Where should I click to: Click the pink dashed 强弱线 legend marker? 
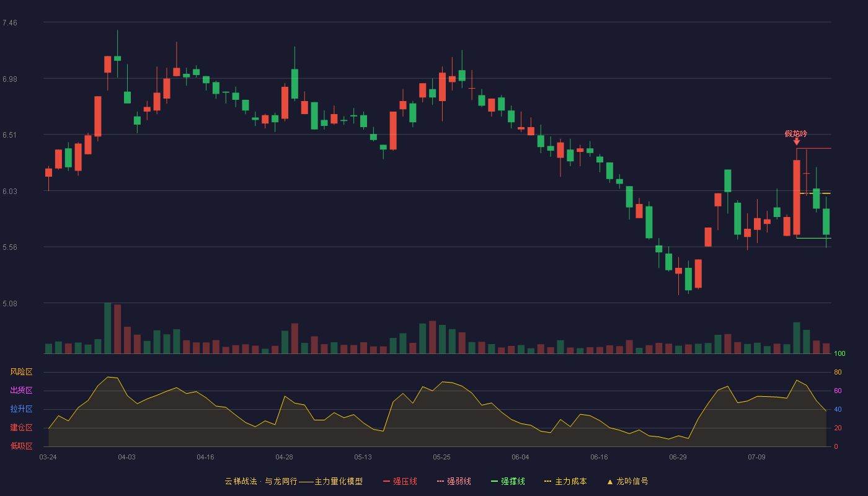coord(441,481)
